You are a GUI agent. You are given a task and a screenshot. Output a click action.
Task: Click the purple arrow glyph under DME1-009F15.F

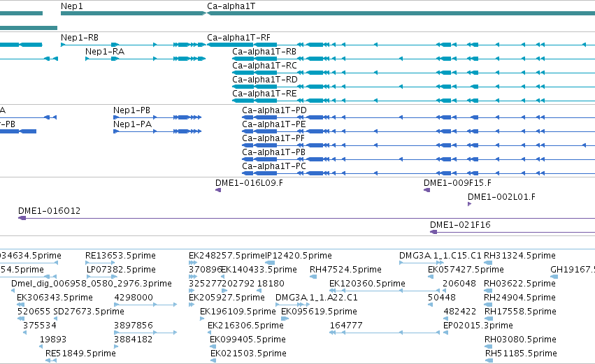pos(427,190)
